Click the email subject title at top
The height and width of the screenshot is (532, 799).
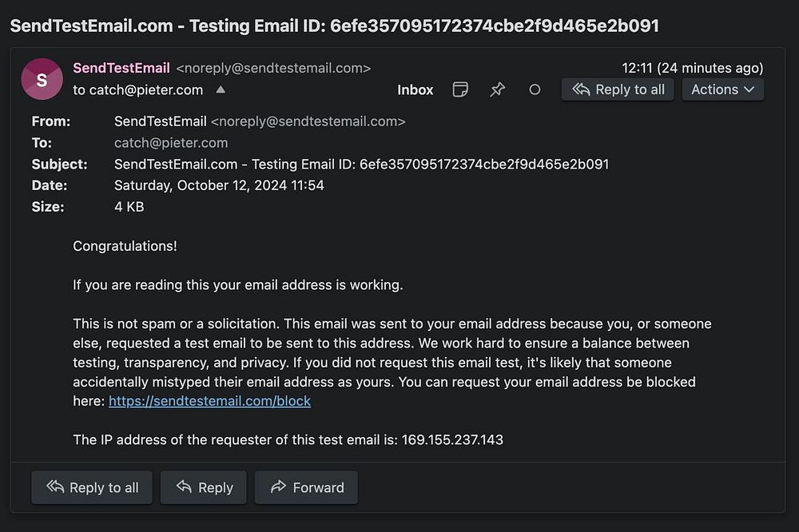334,26
